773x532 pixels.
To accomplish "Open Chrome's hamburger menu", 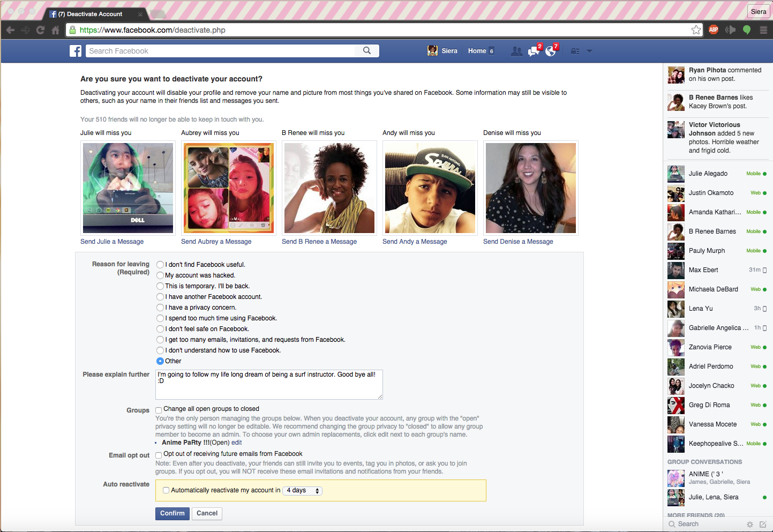I will point(763,30).
